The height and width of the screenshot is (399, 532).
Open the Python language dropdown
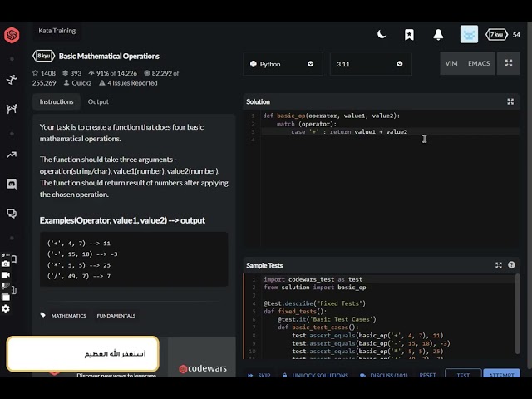tap(283, 64)
